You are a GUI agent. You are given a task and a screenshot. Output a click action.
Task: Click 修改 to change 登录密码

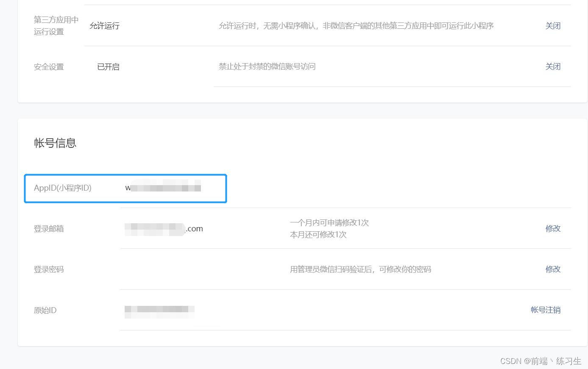(x=553, y=269)
